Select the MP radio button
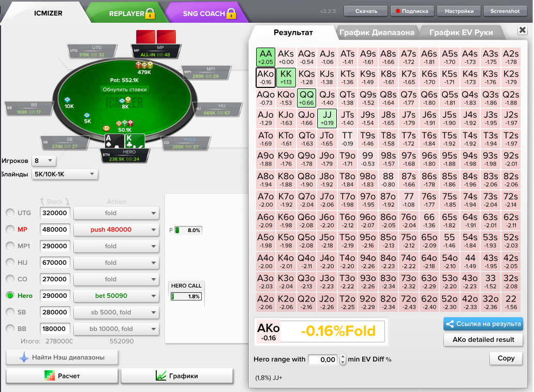This screenshot has height=392, width=534. pyautogui.click(x=10, y=229)
